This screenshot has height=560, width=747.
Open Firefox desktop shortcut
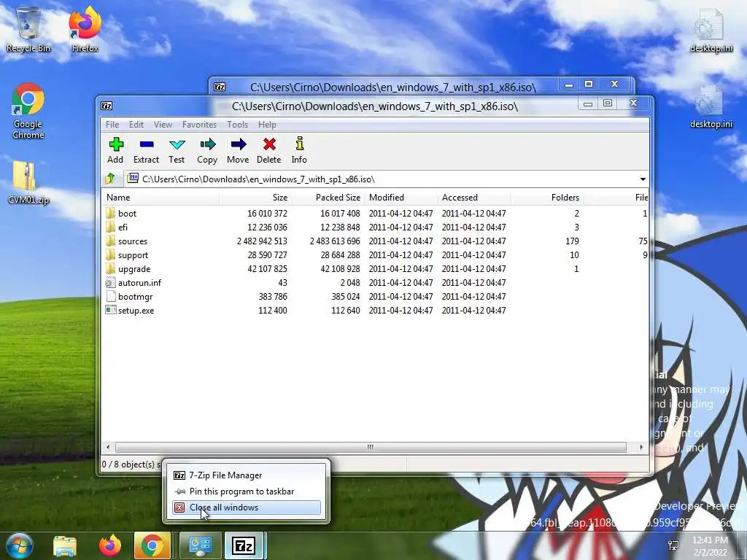85,29
